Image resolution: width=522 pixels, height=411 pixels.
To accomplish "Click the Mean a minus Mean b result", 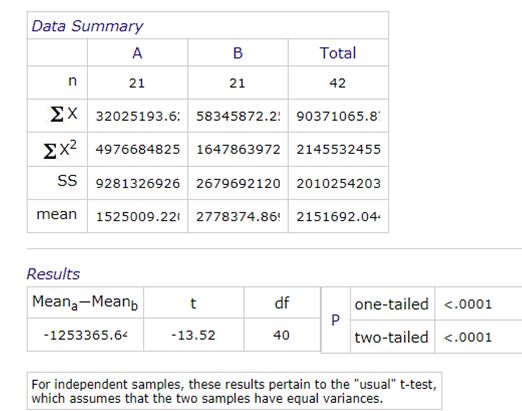I will point(85,335).
